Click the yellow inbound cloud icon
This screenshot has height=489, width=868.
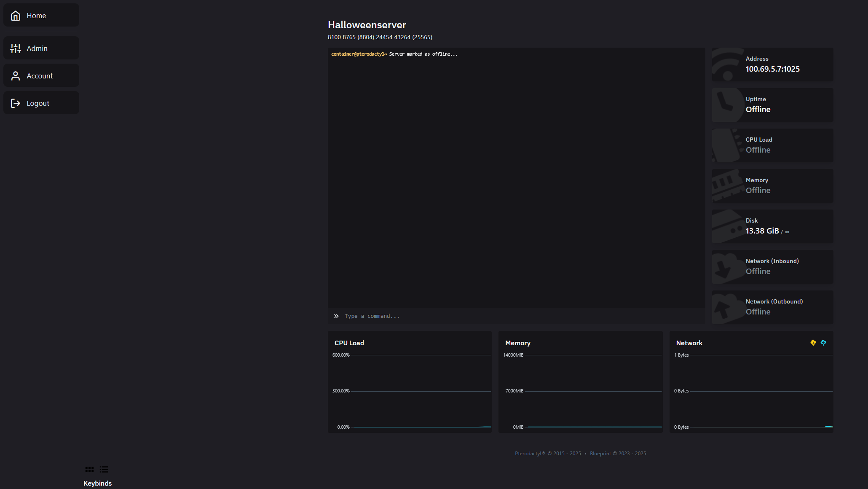coord(813,343)
